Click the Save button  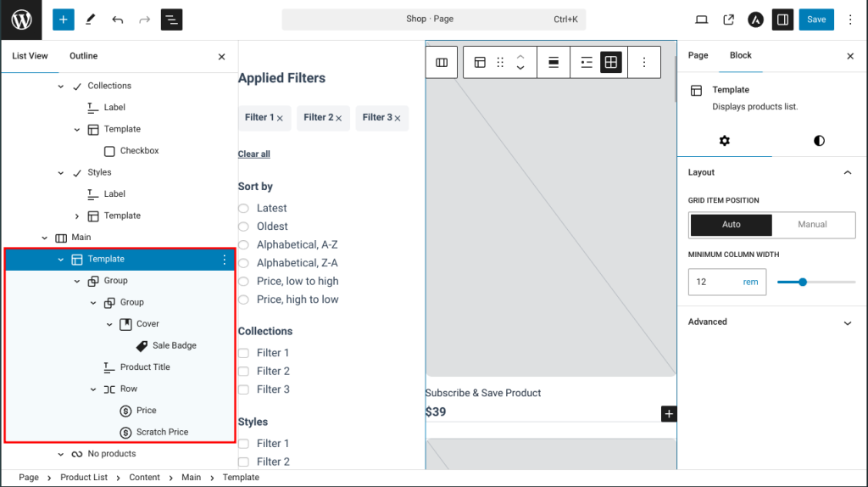815,20
